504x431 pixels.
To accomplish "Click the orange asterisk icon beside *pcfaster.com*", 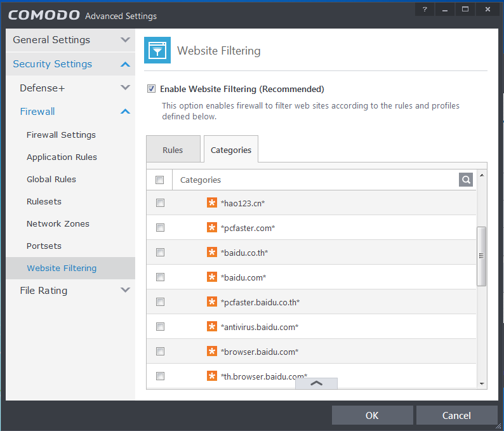I will tap(212, 227).
